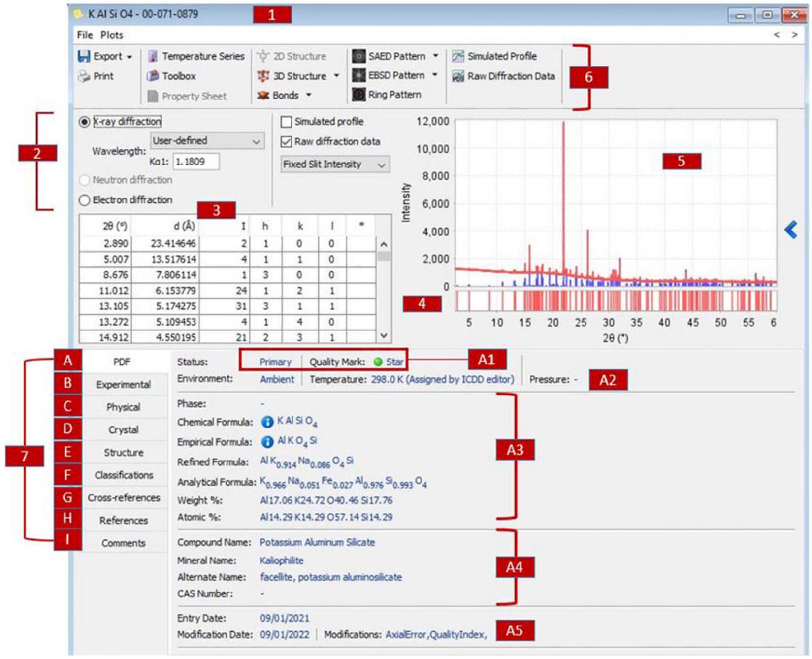The width and height of the screenshot is (812, 659).
Task: Open the Fixed Slit Intensity dropdown
Action: click(x=381, y=165)
